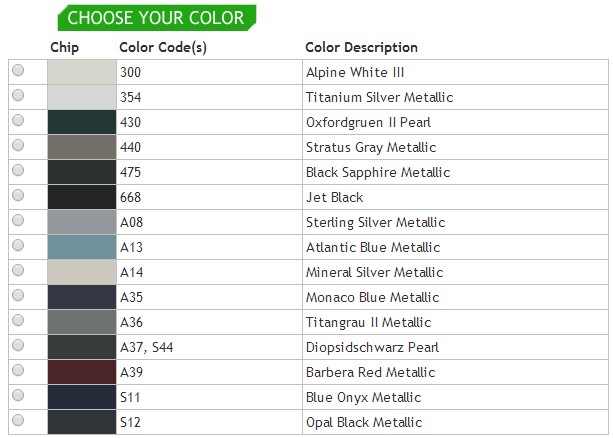Select the Alpine White III radio button
The height and width of the screenshot is (438, 613).
(18, 71)
